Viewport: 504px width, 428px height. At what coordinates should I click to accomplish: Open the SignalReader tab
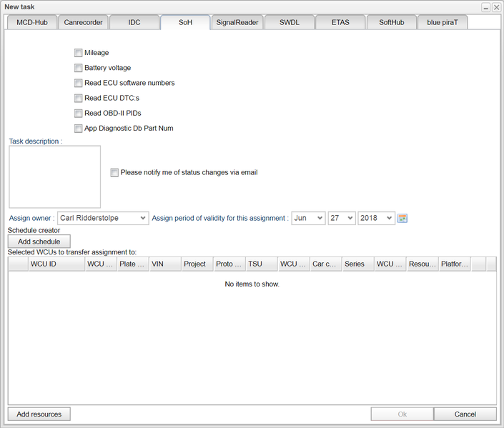237,22
